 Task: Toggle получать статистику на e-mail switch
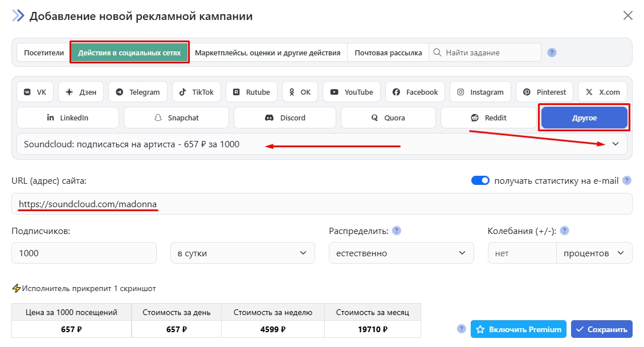tap(480, 180)
